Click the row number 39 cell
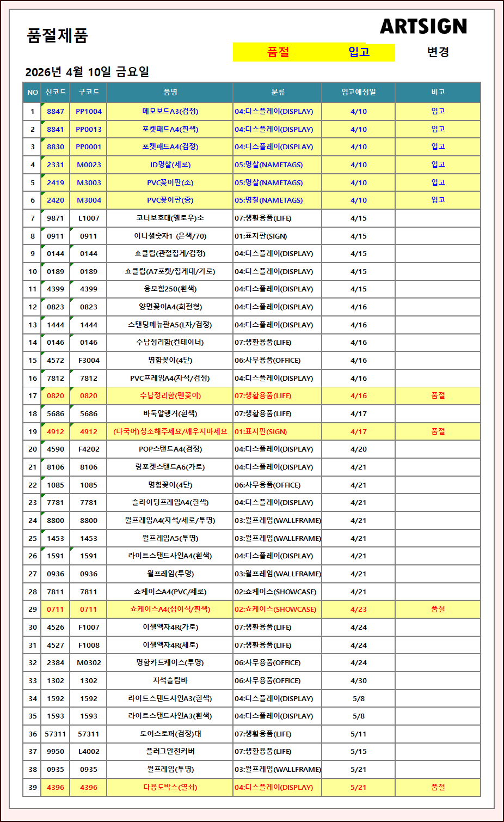The image size is (504, 822). point(33,787)
